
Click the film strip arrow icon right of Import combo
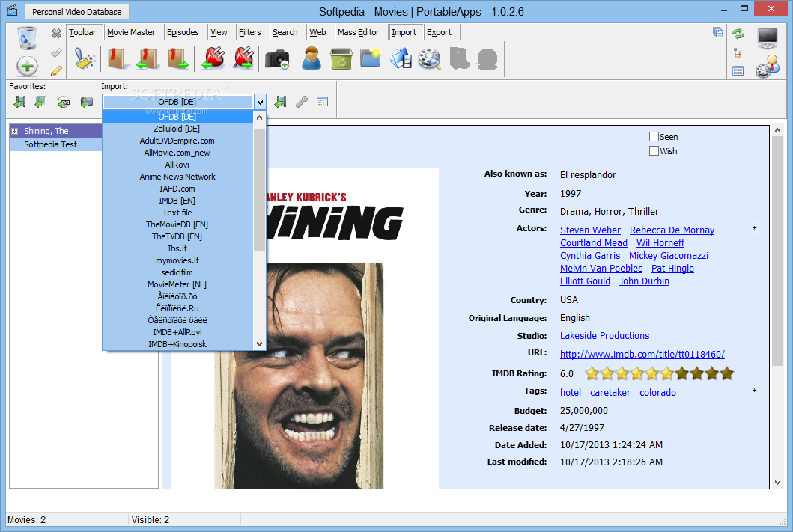click(x=279, y=102)
